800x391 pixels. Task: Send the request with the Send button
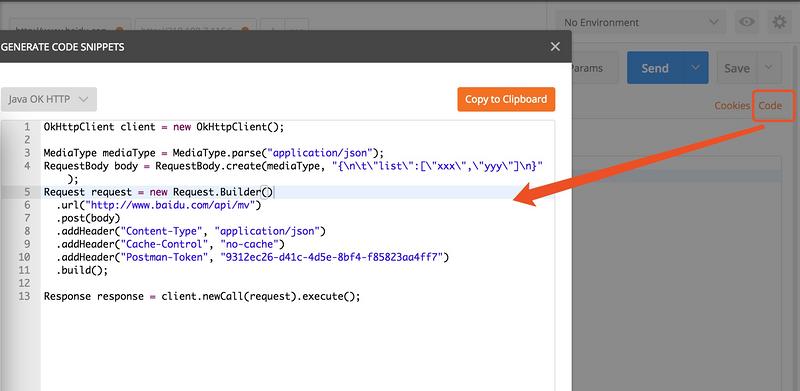655,68
